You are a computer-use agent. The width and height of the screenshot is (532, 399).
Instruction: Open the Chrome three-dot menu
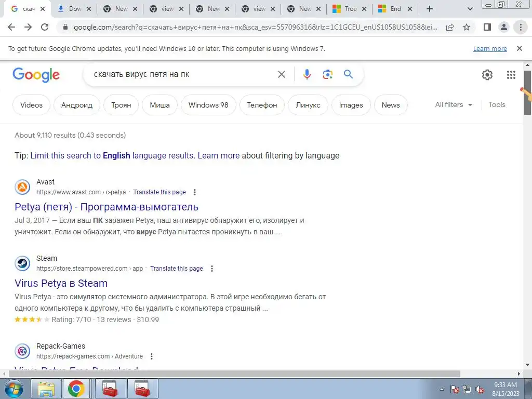[521, 27]
